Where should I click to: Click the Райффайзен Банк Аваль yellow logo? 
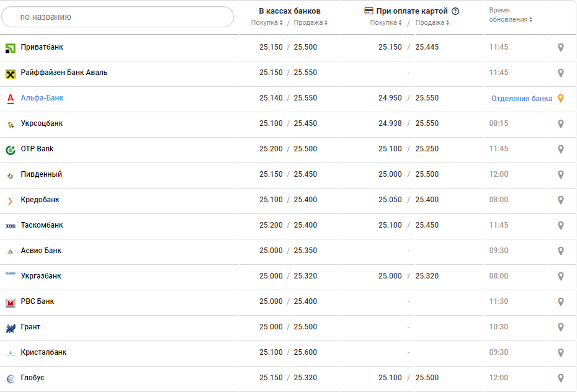(x=11, y=73)
